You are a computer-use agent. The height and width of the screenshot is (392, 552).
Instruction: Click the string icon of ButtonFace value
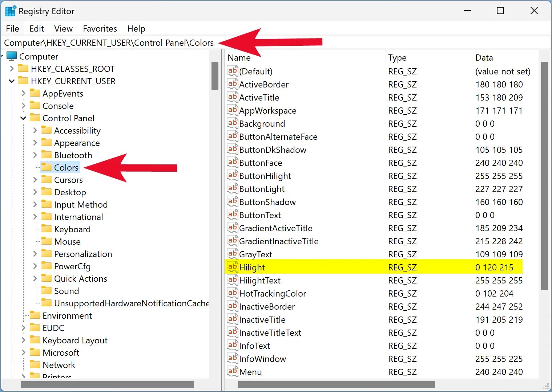(x=233, y=162)
